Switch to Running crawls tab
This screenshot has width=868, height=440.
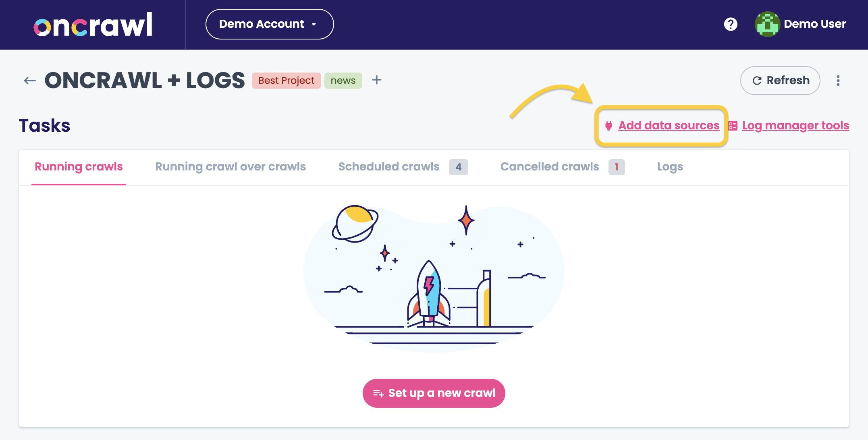pos(79,167)
